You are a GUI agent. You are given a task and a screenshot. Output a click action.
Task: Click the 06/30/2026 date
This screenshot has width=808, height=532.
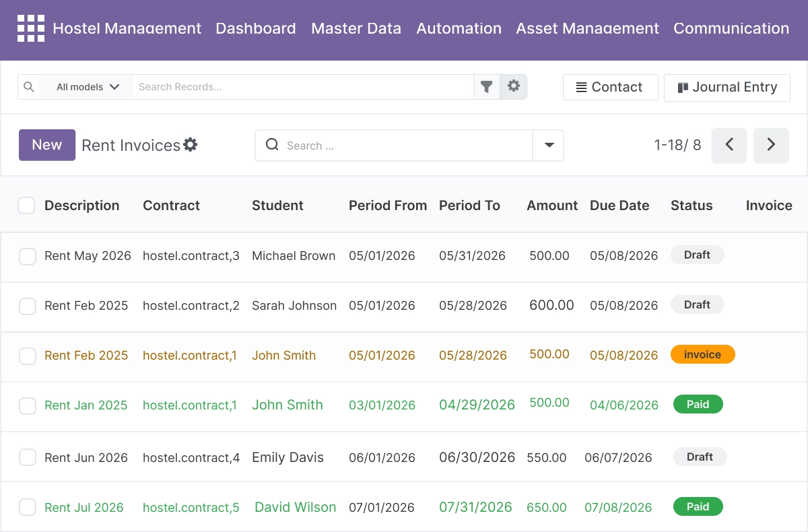point(477,457)
